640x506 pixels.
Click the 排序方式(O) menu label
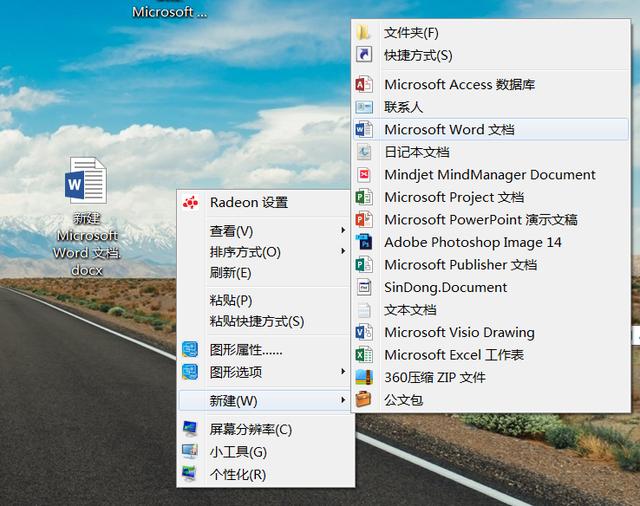click(245, 252)
